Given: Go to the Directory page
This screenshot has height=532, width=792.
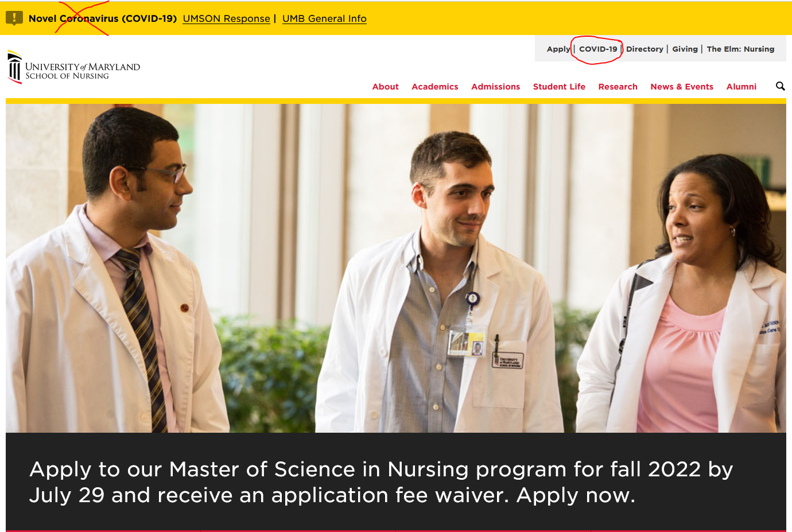Looking at the screenshot, I should (645, 49).
